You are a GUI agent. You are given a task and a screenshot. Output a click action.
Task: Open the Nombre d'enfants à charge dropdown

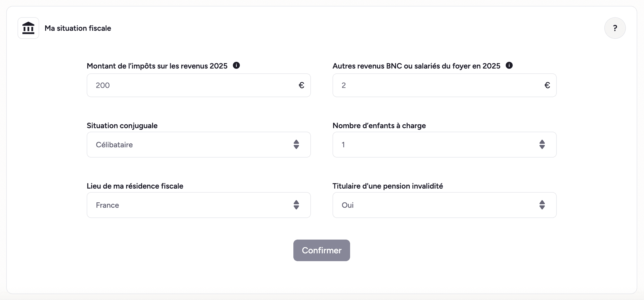tap(435, 145)
